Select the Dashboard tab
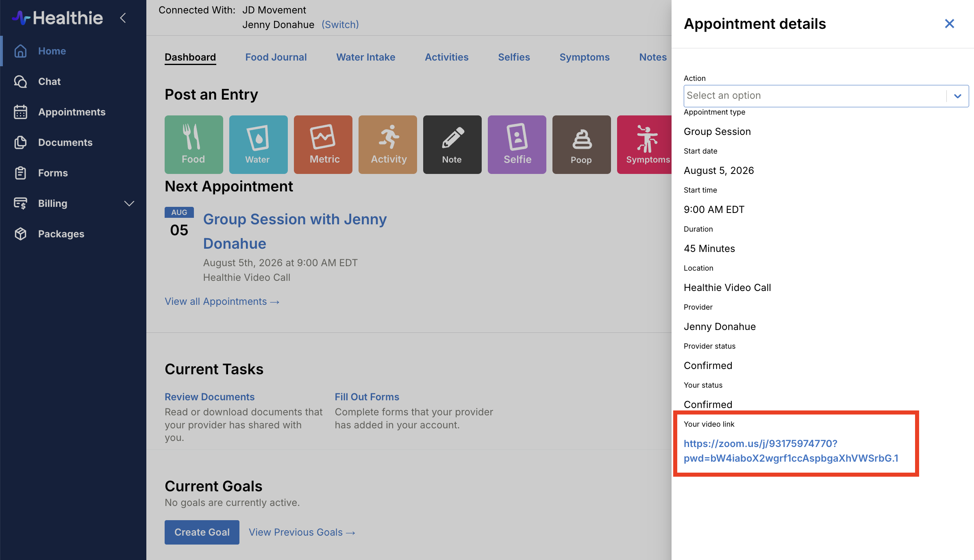 (190, 57)
